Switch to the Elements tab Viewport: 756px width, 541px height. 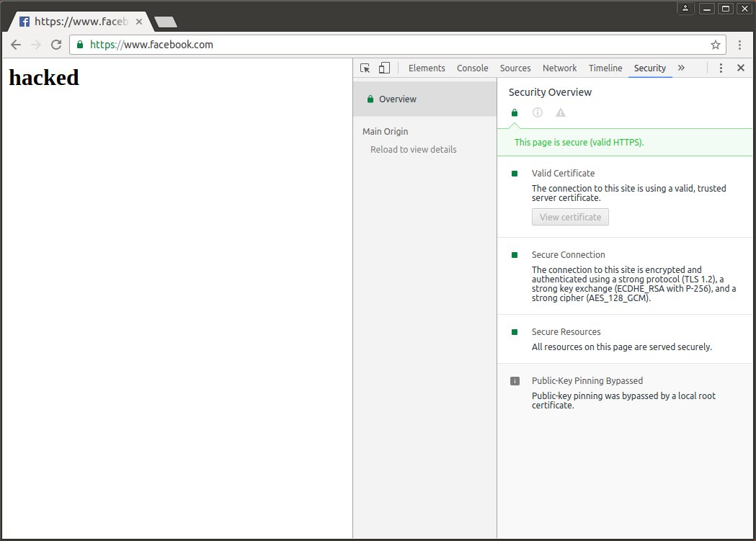pyautogui.click(x=427, y=68)
